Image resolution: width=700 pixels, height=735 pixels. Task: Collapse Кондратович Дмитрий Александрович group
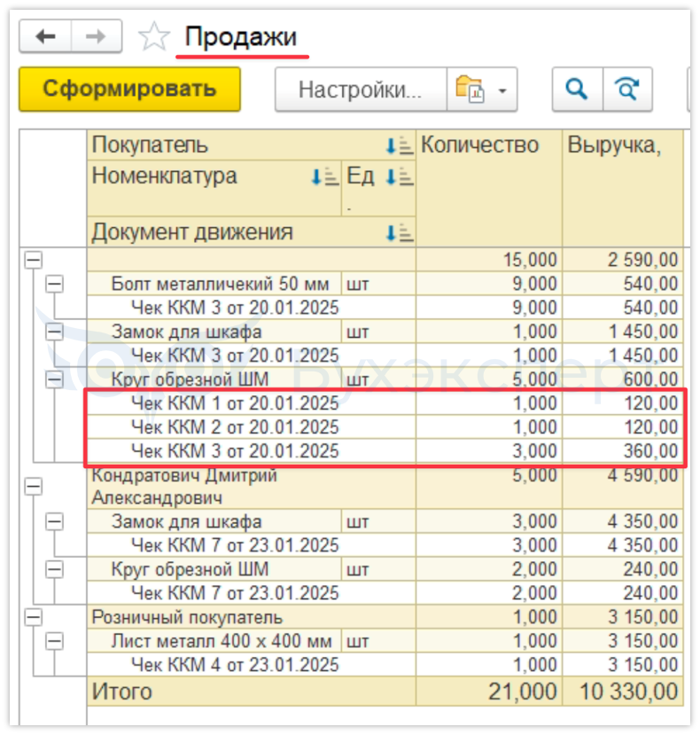coord(34,486)
